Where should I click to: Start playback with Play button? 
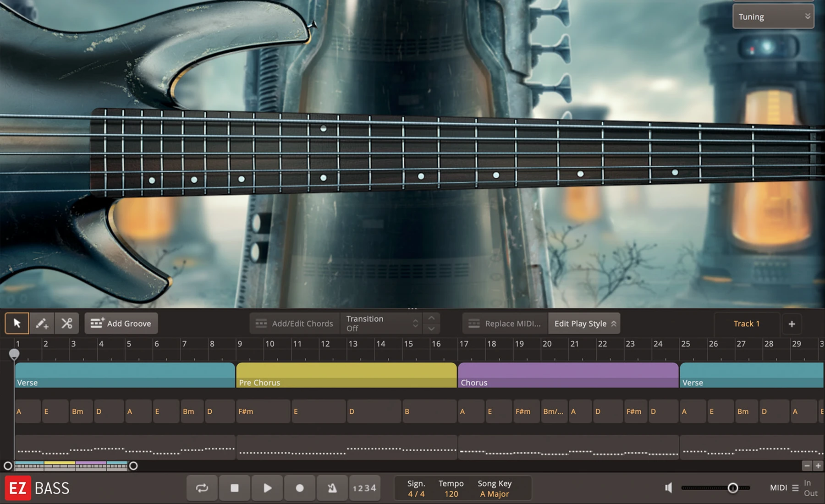coord(267,488)
